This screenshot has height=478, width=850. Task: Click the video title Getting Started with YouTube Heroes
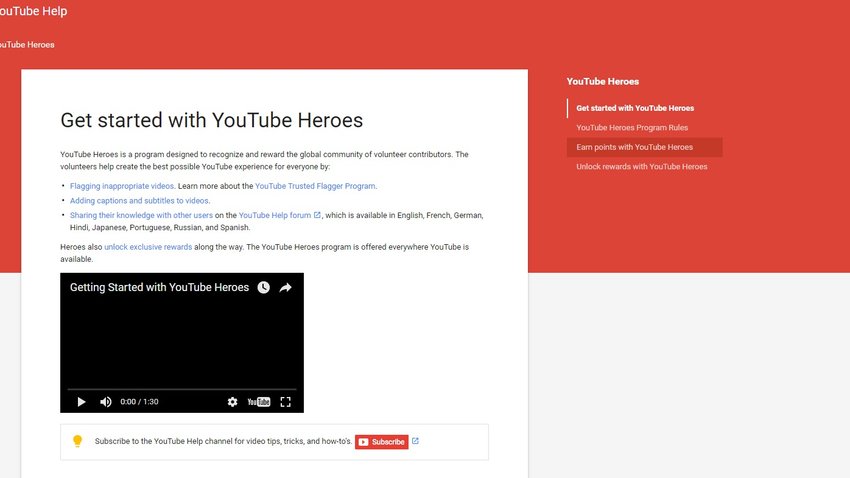coord(159,287)
